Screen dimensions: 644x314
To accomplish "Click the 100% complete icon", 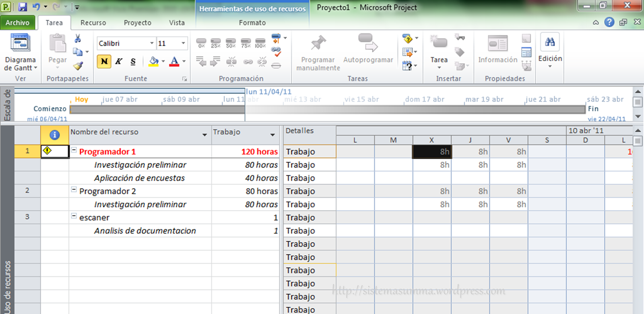I will click(260, 43).
